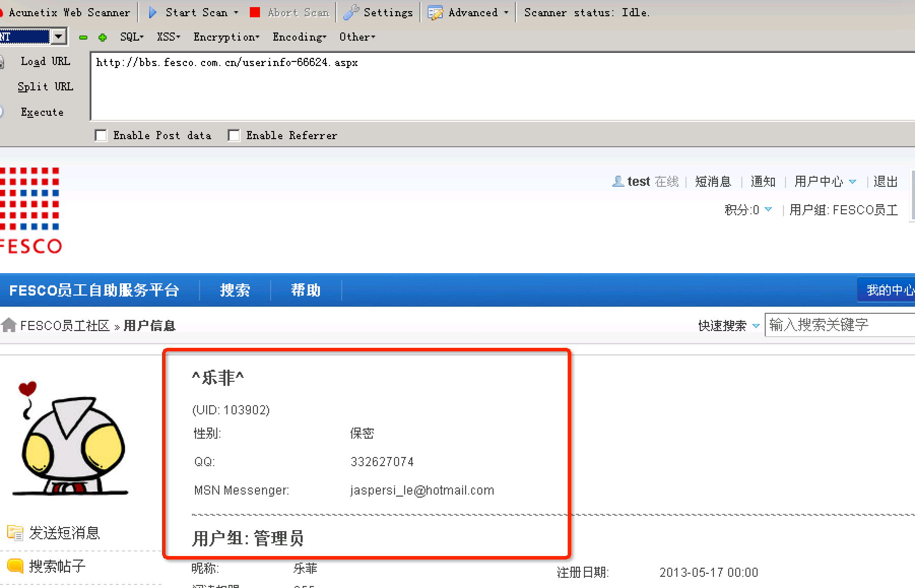915x588 pixels.
Task: Click registration date 2013-05-17 00:00
Action: pyautogui.click(x=709, y=572)
